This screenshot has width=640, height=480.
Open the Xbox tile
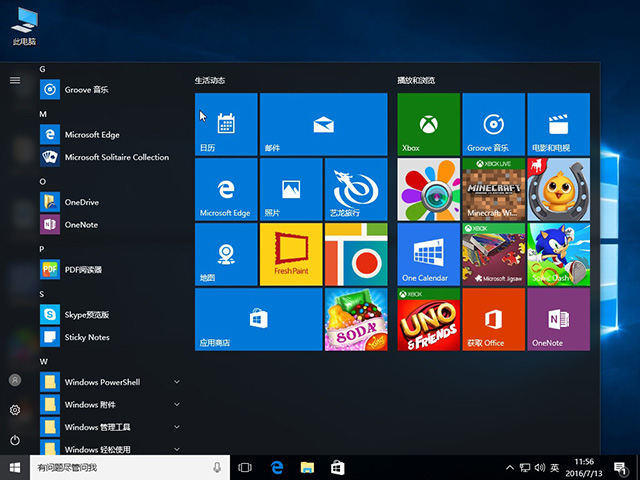[428, 124]
